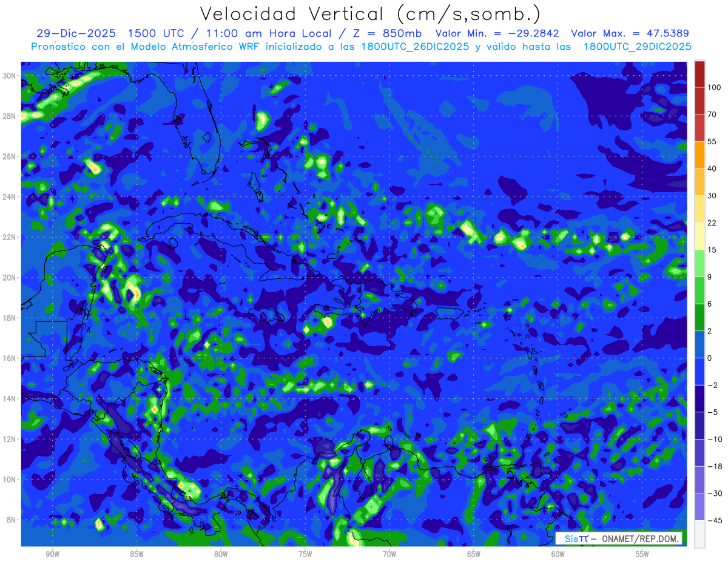
Task: Click the SisTT ONAMET/REP.DOM. label box
Action: tap(619, 538)
